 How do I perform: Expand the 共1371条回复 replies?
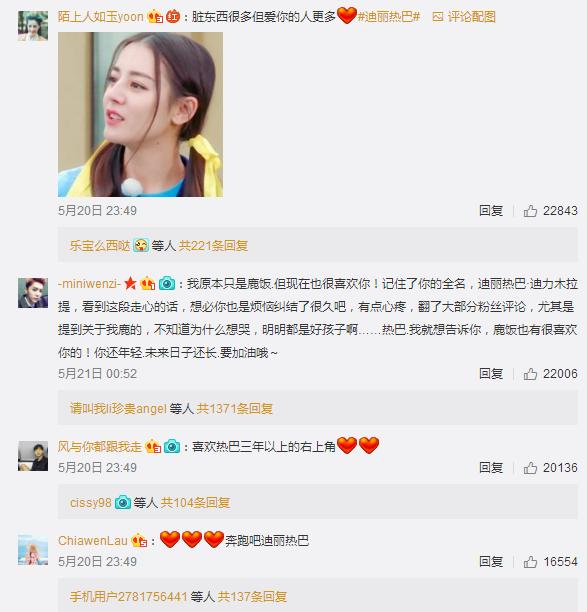tap(234, 409)
